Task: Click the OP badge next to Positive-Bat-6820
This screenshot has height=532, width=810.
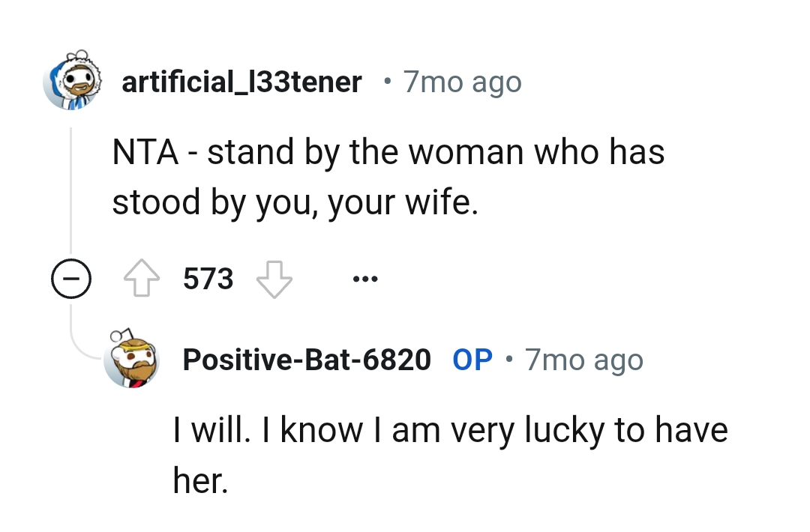Action: (x=471, y=360)
